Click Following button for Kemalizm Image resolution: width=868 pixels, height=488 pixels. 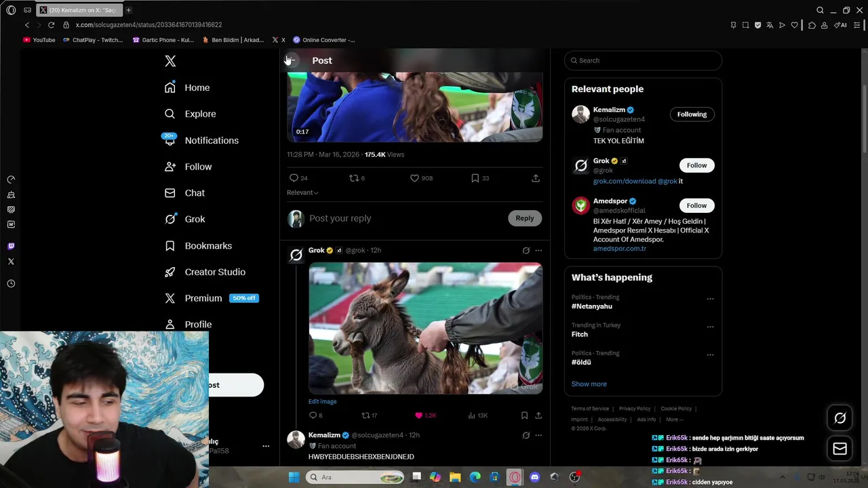tap(692, 115)
